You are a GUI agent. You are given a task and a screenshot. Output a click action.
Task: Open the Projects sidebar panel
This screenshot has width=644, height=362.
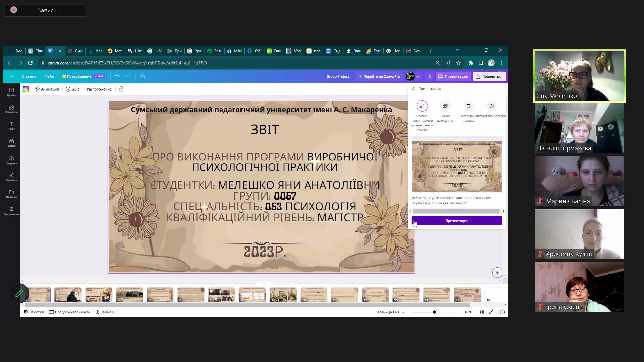tap(11, 194)
